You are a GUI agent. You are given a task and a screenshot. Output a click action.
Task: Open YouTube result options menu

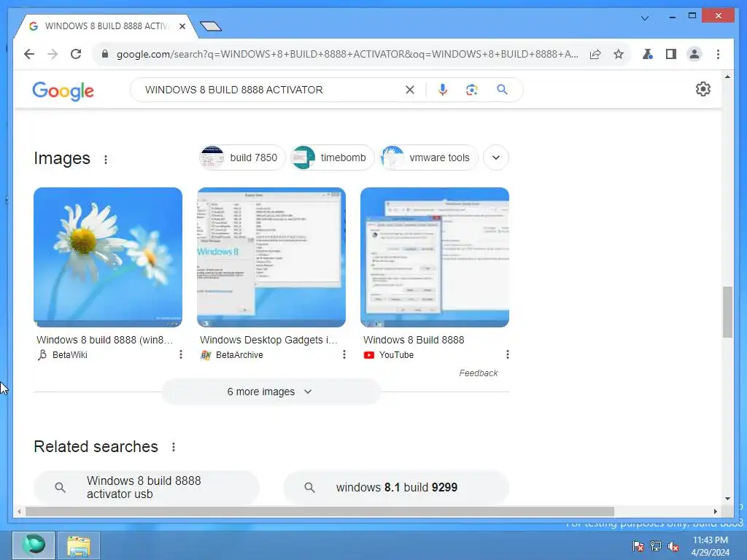(508, 354)
